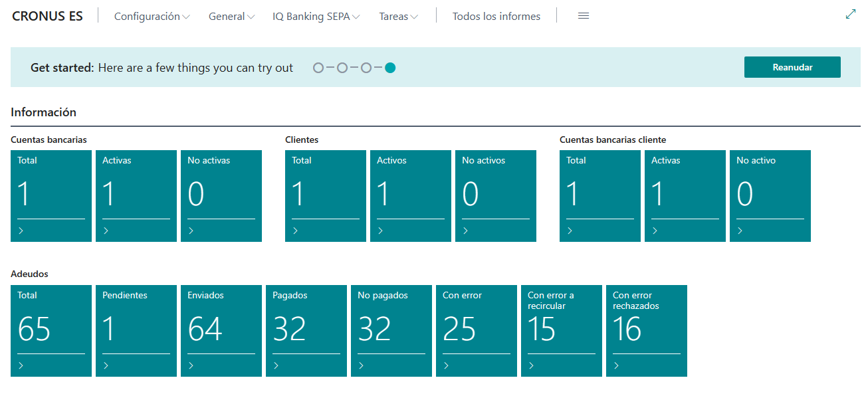
Task: Open the General menu
Action: tap(231, 17)
